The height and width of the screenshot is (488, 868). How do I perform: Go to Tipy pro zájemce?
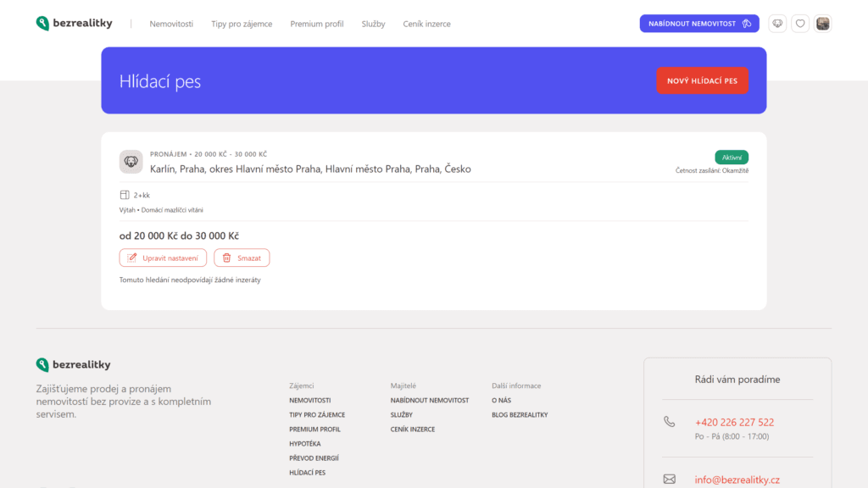[242, 24]
